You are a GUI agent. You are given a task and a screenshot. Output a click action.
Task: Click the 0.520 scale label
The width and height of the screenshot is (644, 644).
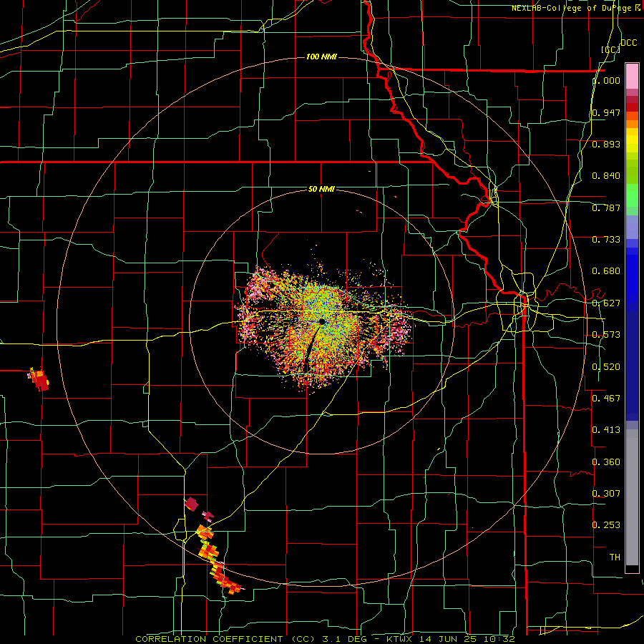point(606,367)
